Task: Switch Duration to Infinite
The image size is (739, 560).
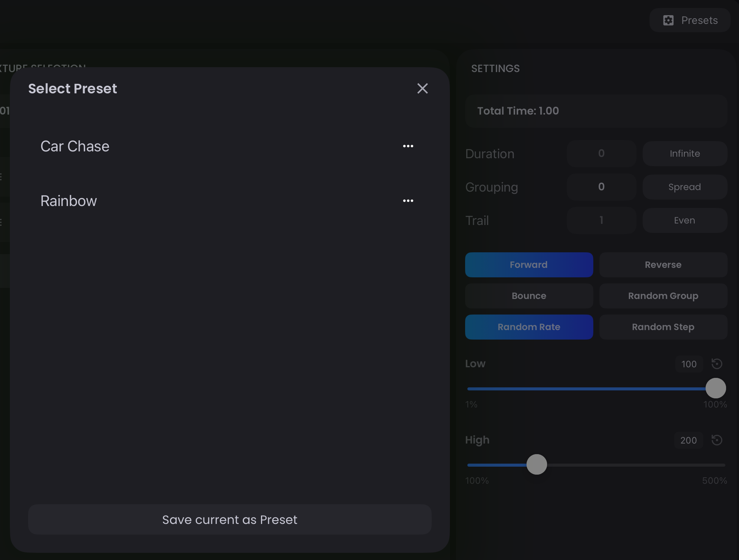Action: 684,153
